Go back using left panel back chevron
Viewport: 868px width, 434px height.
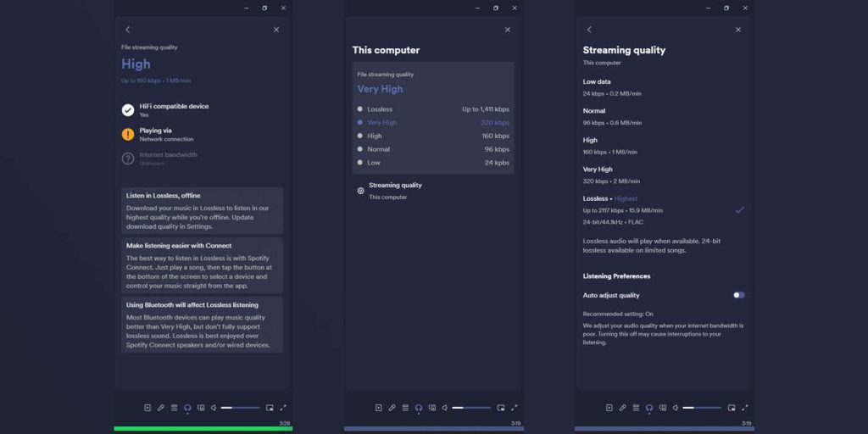(128, 30)
